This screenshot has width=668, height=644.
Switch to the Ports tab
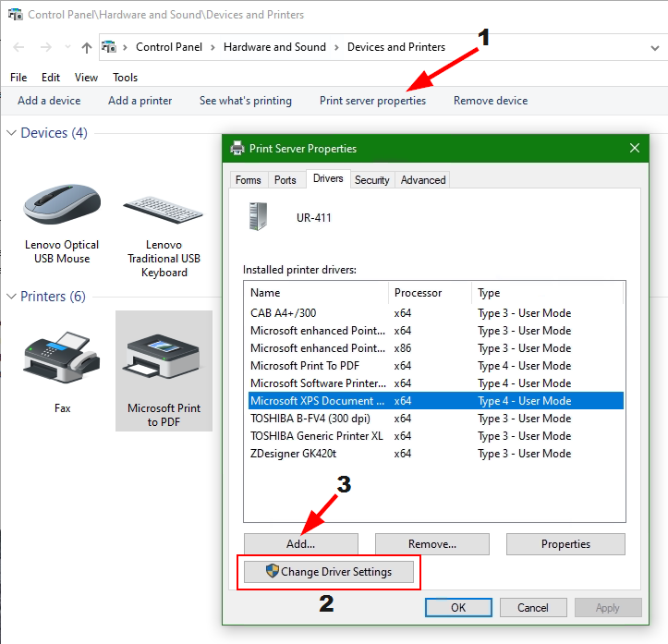pos(285,180)
